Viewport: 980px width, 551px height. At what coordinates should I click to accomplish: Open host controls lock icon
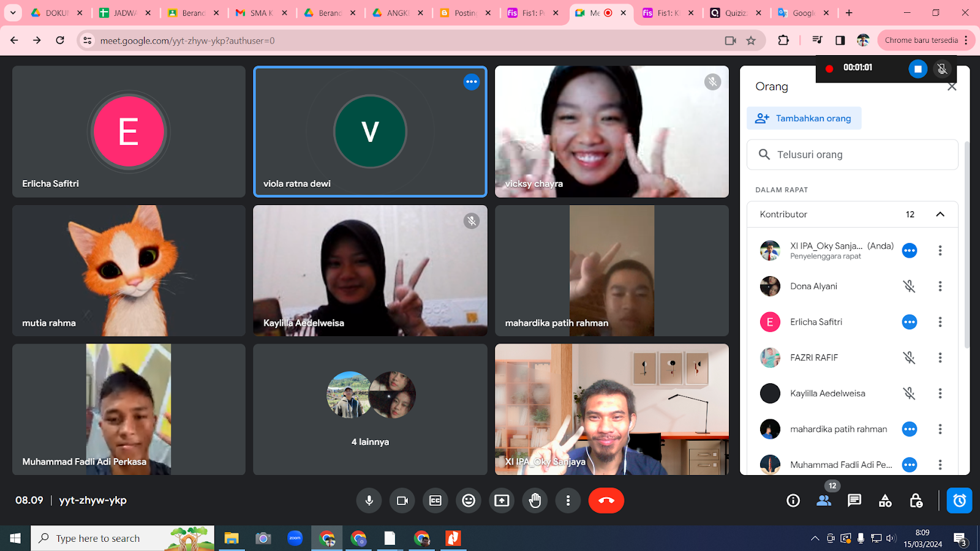(916, 501)
